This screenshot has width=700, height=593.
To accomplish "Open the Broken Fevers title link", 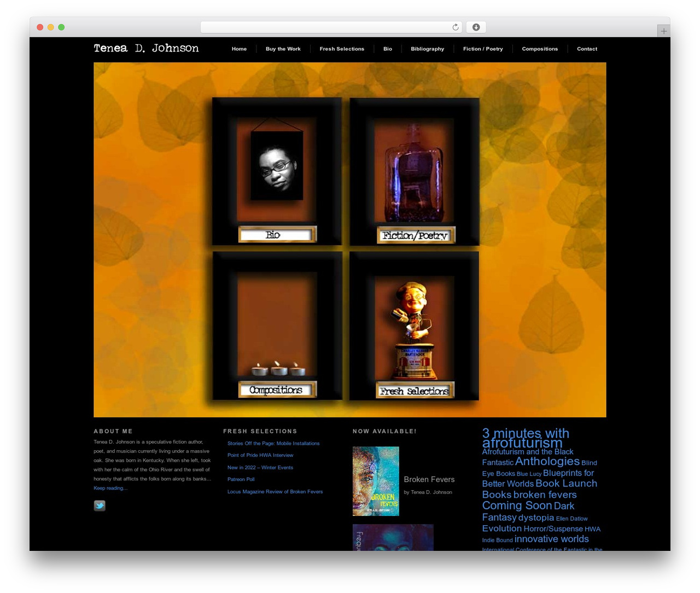I will [x=429, y=479].
